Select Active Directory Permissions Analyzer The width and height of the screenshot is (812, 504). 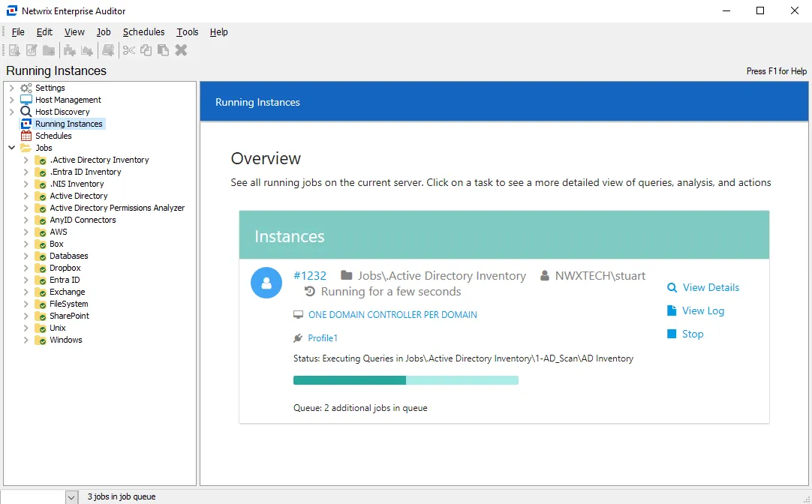point(117,208)
